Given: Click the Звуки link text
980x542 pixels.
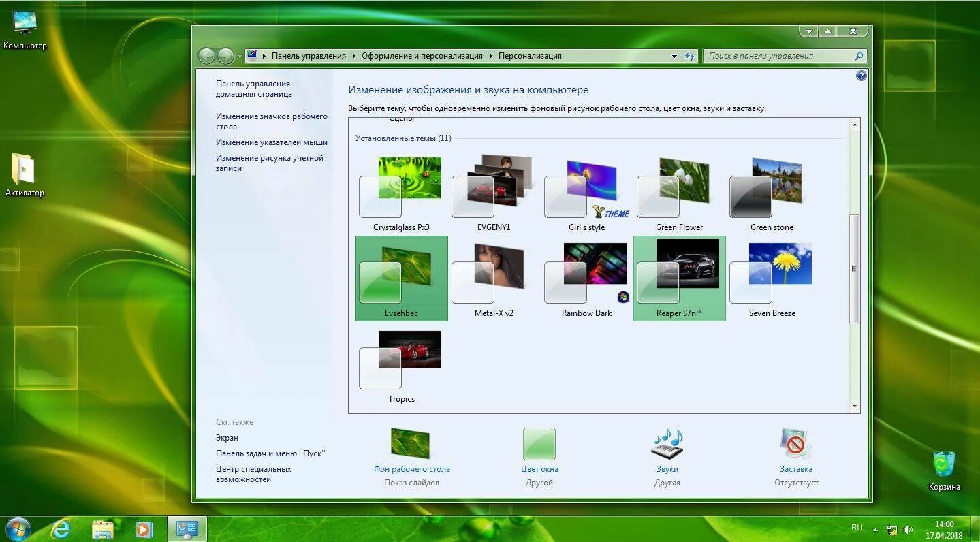Looking at the screenshot, I should pos(667,469).
